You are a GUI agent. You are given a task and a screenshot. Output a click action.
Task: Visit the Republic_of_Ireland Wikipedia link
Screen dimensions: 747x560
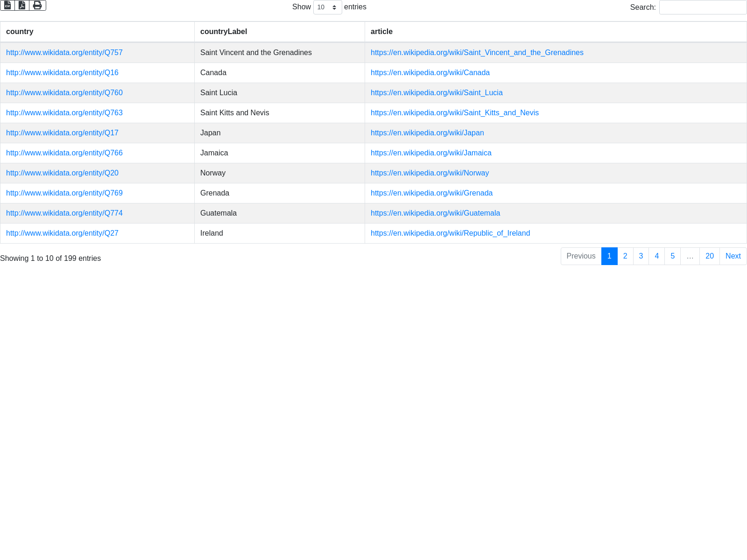pos(450,233)
